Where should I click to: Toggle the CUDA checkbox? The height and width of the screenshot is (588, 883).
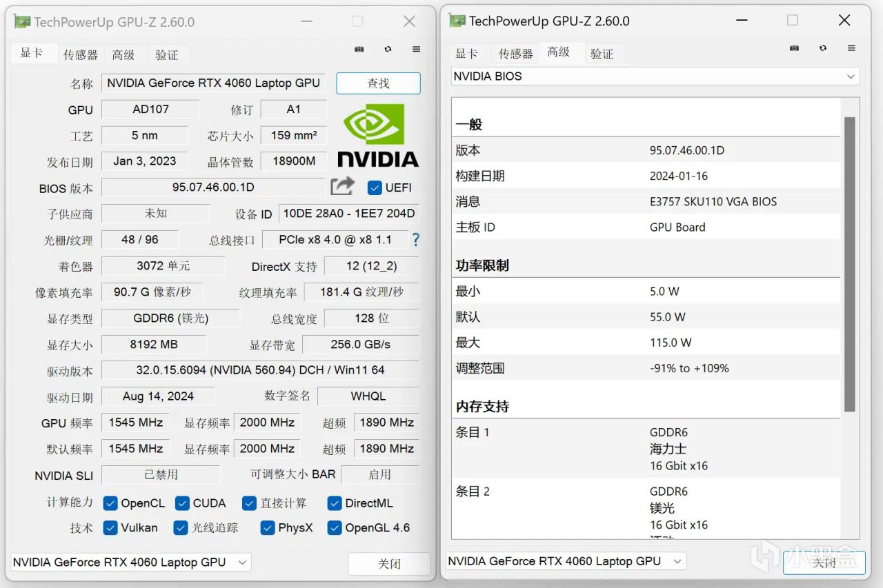pyautogui.click(x=182, y=503)
